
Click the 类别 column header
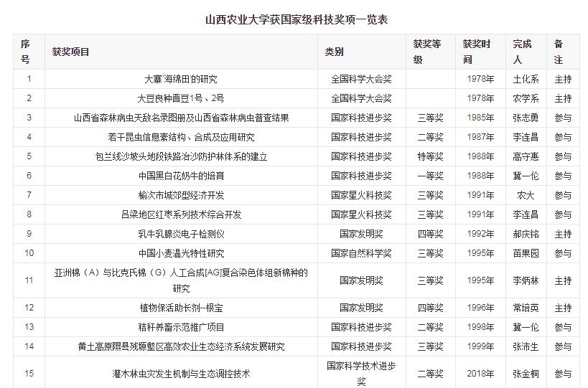(x=334, y=52)
